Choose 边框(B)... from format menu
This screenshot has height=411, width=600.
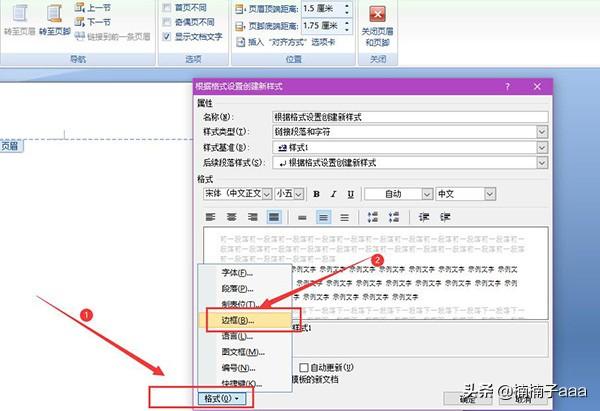[231, 321]
